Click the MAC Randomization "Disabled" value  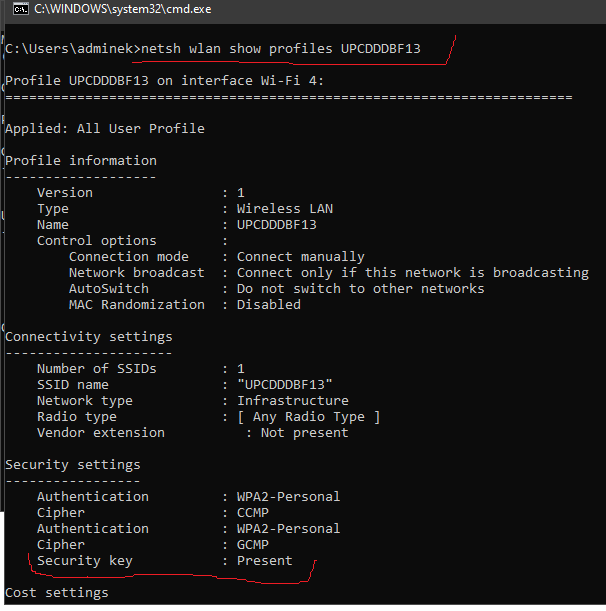tap(268, 305)
